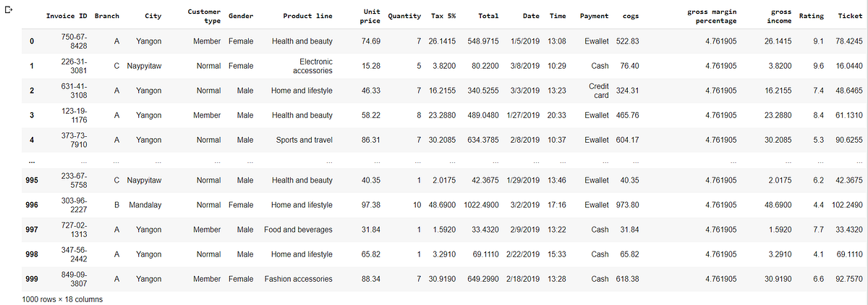
Task: Click the 1000 rows × 18 columns text
Action: pyautogui.click(x=62, y=299)
